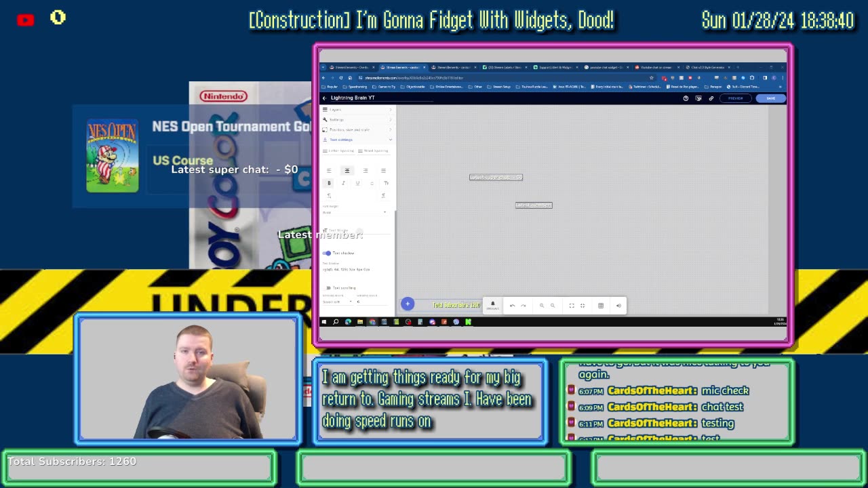Open the Stream Setup bookmarks folder
868x488 pixels.
point(500,87)
